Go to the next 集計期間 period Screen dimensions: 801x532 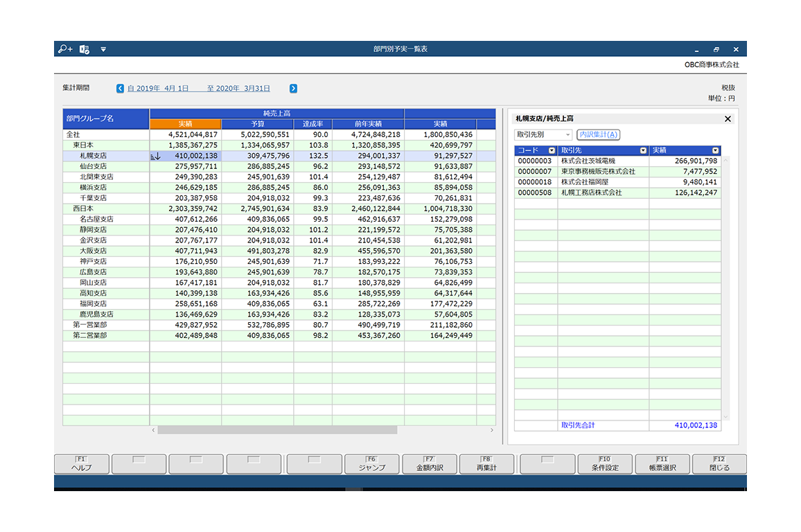pos(293,89)
